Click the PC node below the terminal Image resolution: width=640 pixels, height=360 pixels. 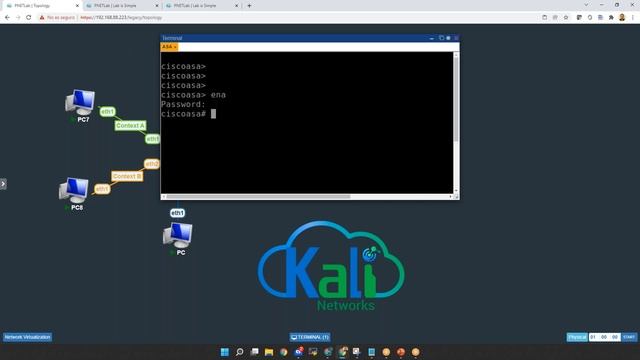[x=178, y=236]
